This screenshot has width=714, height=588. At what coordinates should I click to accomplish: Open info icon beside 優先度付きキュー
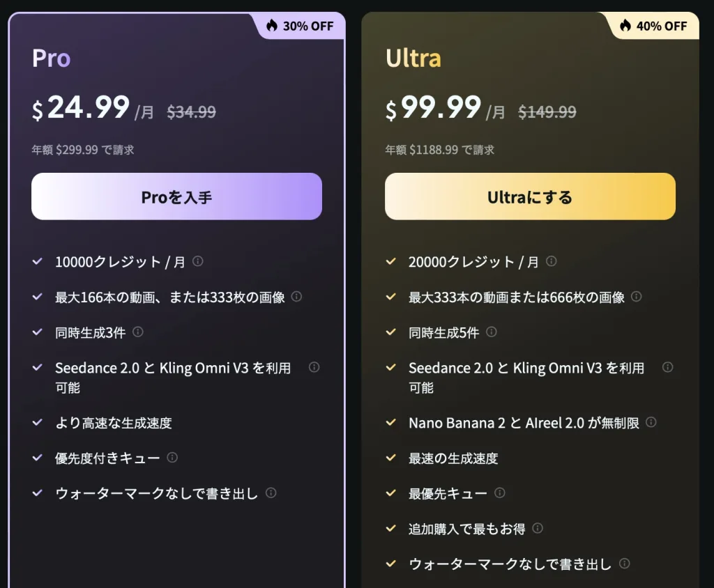click(x=172, y=458)
